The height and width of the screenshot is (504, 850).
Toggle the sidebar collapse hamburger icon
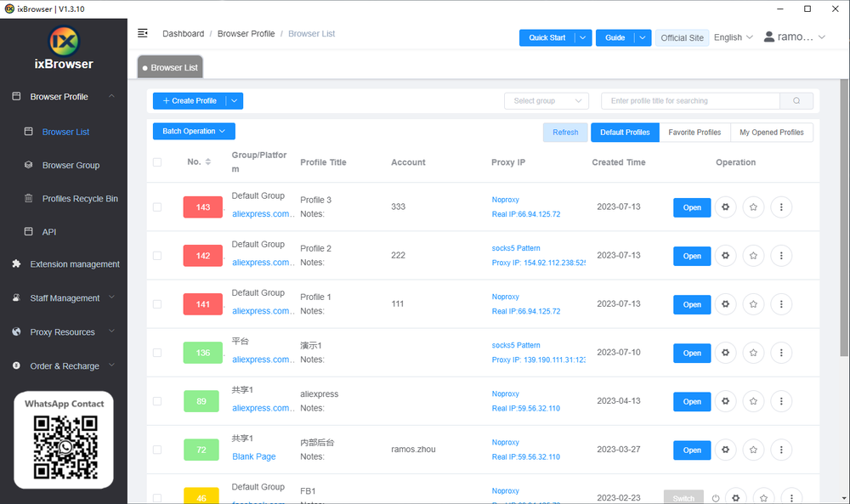tap(143, 34)
